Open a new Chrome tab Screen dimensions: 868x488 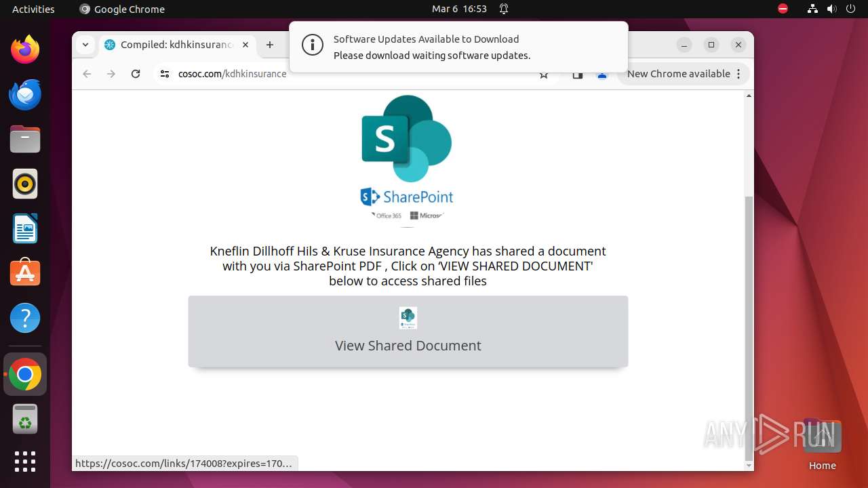tap(270, 45)
